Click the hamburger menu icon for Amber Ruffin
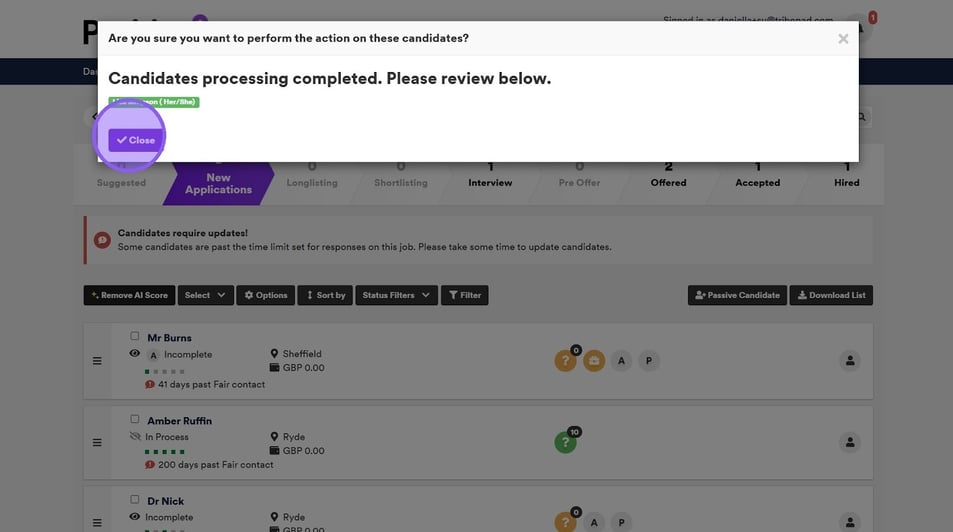Image resolution: width=953 pixels, height=532 pixels. coord(97,442)
